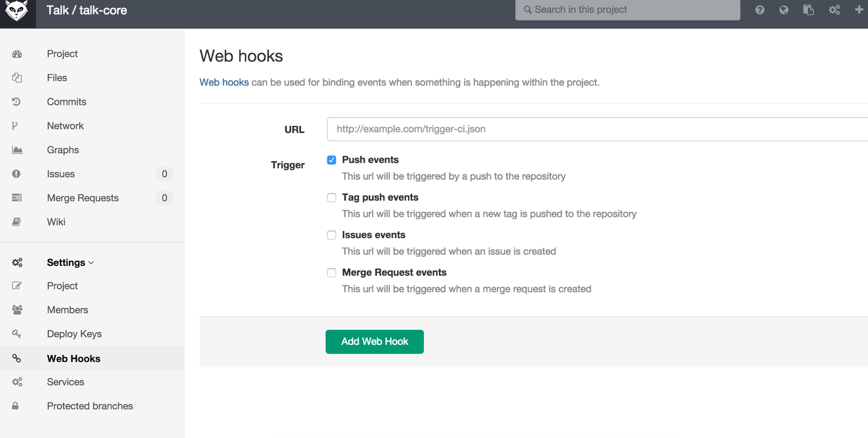Follow the Web hooks help link
The width and height of the screenshot is (868, 438).
click(x=224, y=82)
